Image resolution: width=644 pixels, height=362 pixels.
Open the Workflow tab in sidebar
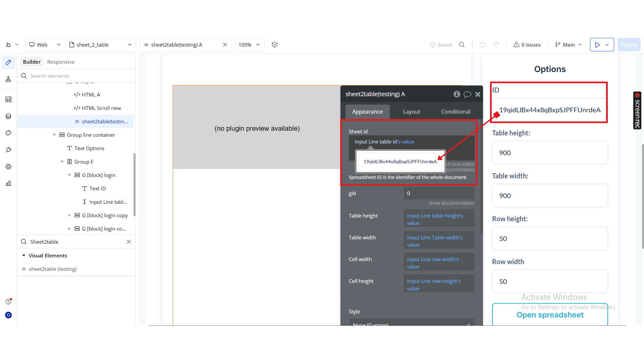click(8, 79)
